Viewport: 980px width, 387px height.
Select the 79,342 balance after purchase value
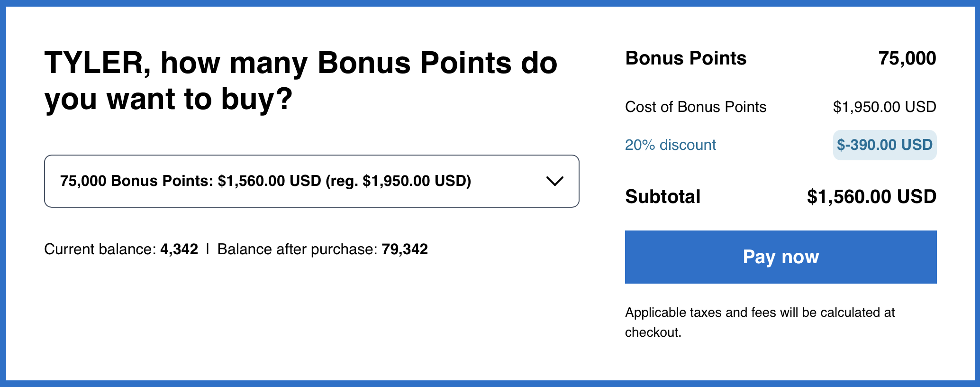tap(405, 249)
